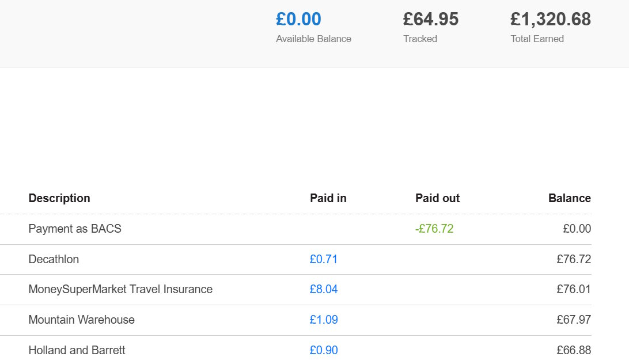View the £1,320.68 total earned figure
The image size is (629, 364).
(x=550, y=20)
